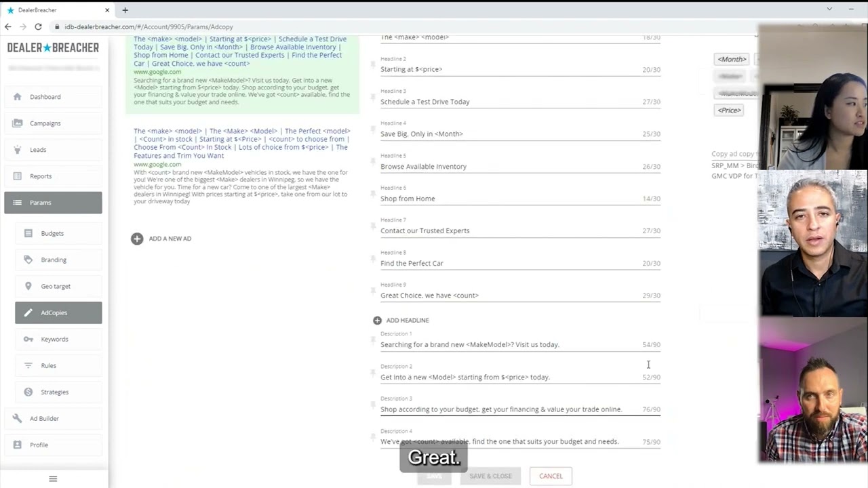Select the second ad preview starting 'The <make> <model> | The <Make>'
This screenshot has width=868, height=488.
pyautogui.click(x=242, y=167)
